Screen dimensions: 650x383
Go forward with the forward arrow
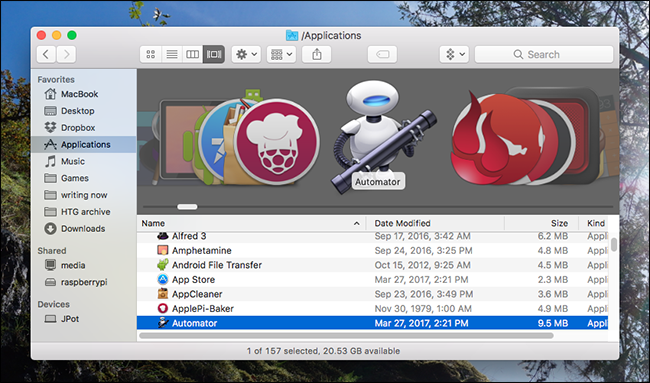point(66,54)
